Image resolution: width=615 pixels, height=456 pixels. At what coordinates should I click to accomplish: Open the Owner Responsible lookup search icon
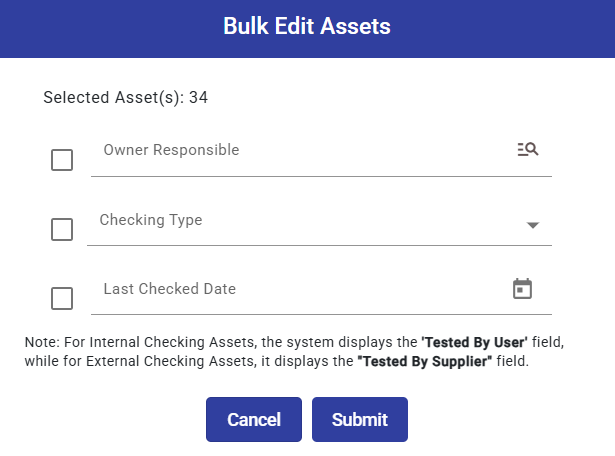point(528,150)
